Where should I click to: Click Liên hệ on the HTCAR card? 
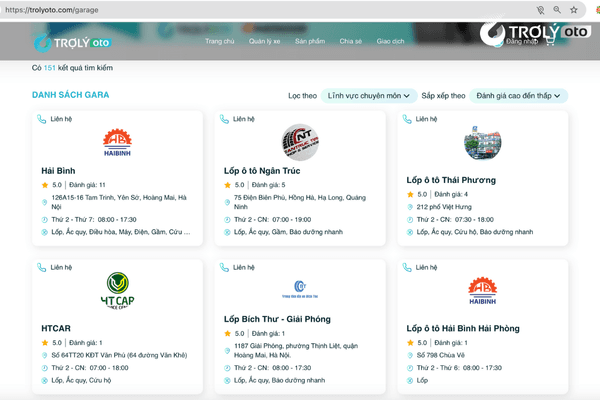61,267
